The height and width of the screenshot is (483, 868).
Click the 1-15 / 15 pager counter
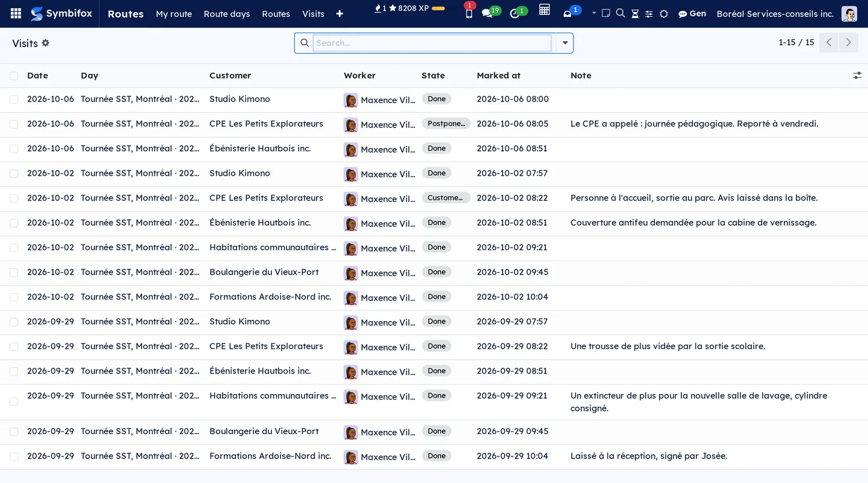796,42
